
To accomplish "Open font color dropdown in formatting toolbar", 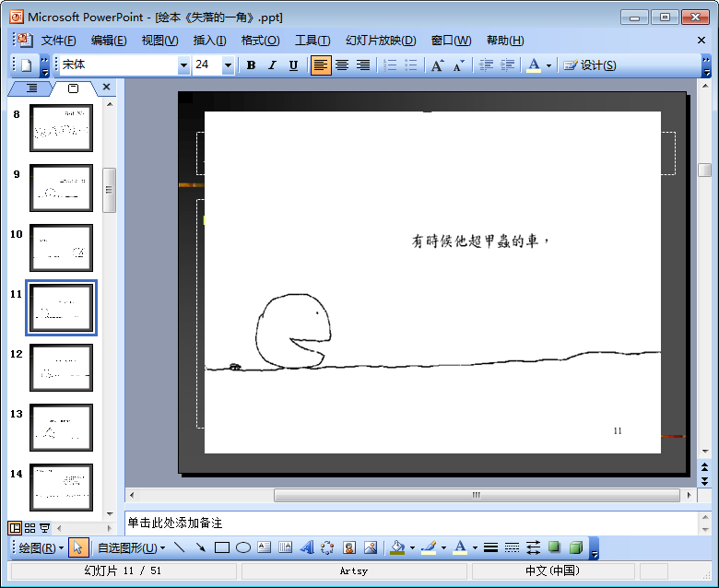I will (548, 66).
